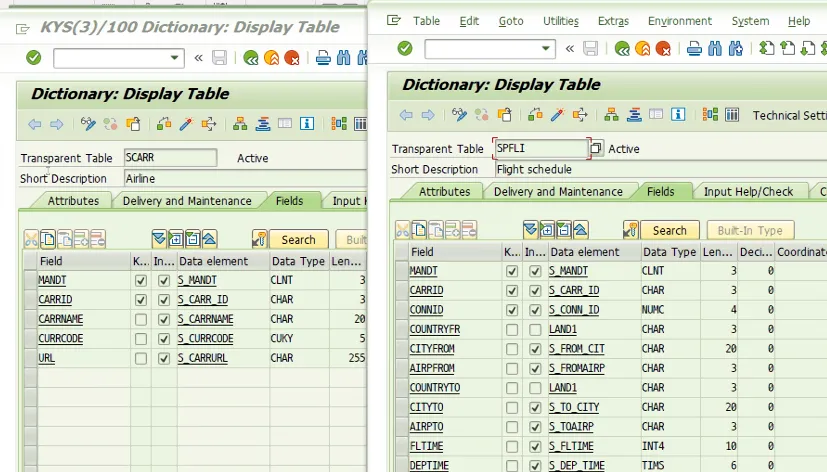This screenshot has width=827, height=472.
Task: Toggle Key checkbox for CARRNAME in SCARR
Action: [140, 319]
